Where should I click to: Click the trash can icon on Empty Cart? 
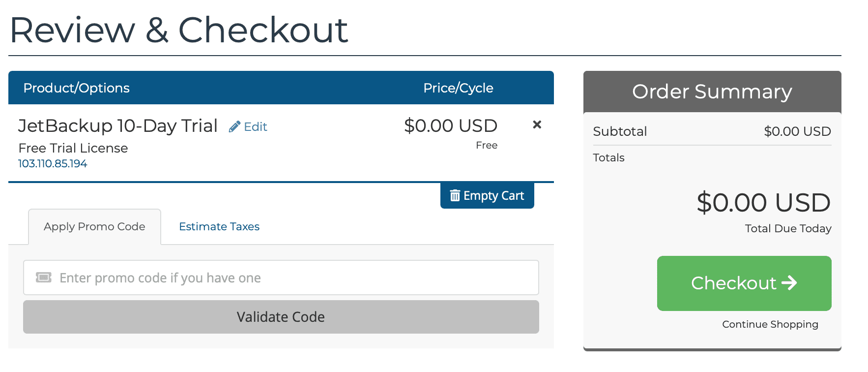(x=455, y=196)
